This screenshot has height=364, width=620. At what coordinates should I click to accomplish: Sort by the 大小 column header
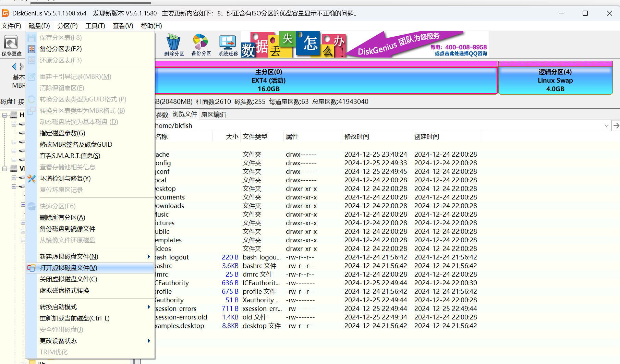227,137
